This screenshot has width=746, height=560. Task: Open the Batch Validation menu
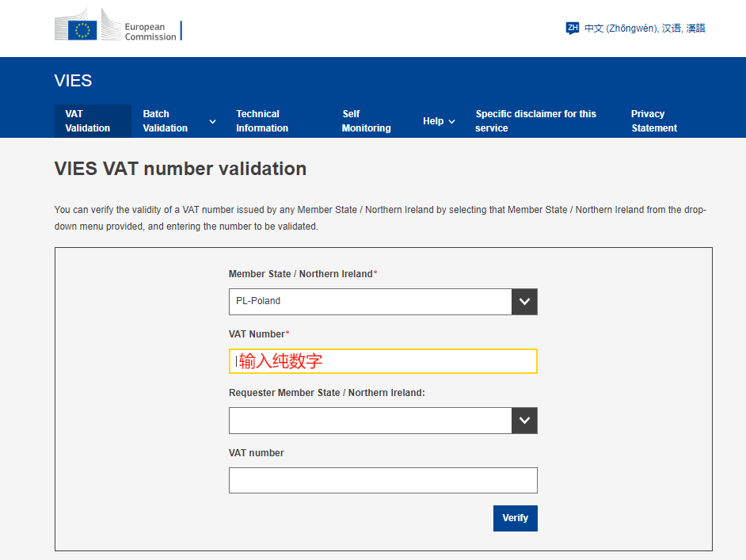(x=165, y=121)
